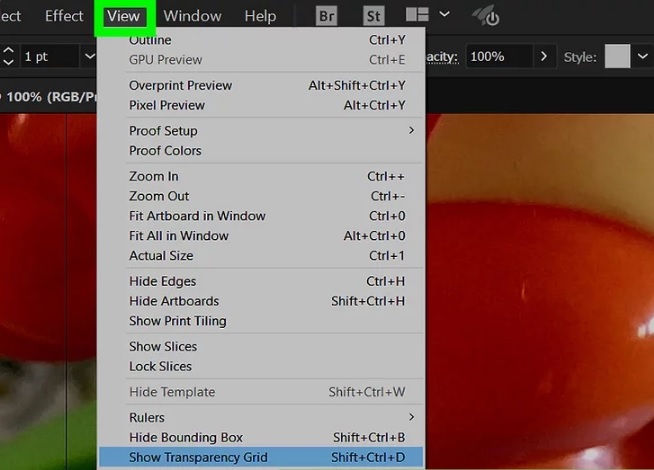This screenshot has height=470, width=654.
Task: Open the opacity slider arrow
Action: point(544,56)
